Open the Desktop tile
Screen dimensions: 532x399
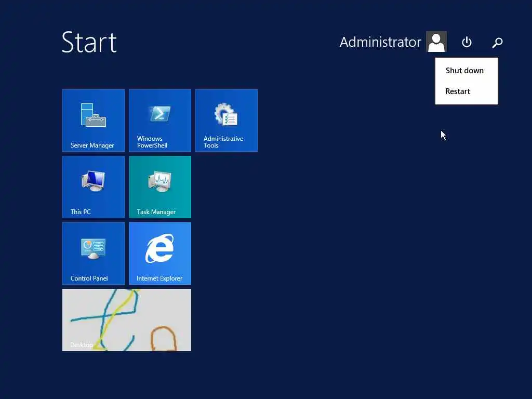tap(127, 320)
